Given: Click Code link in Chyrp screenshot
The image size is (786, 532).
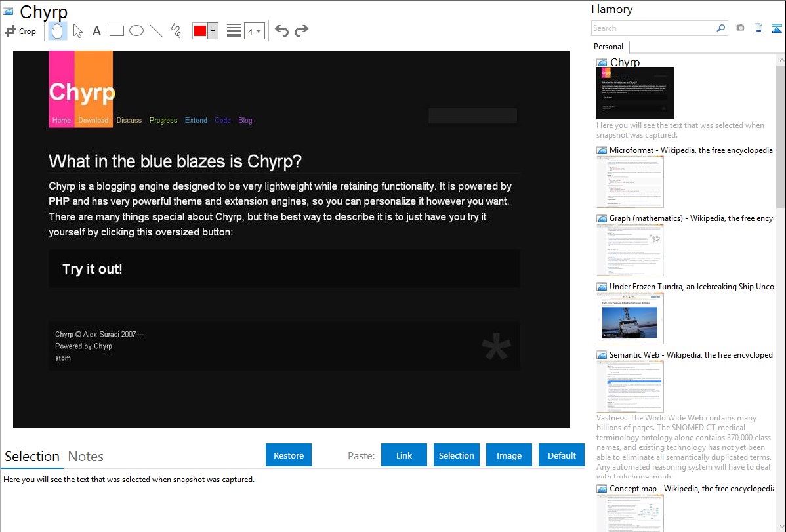Looking at the screenshot, I should [222, 120].
